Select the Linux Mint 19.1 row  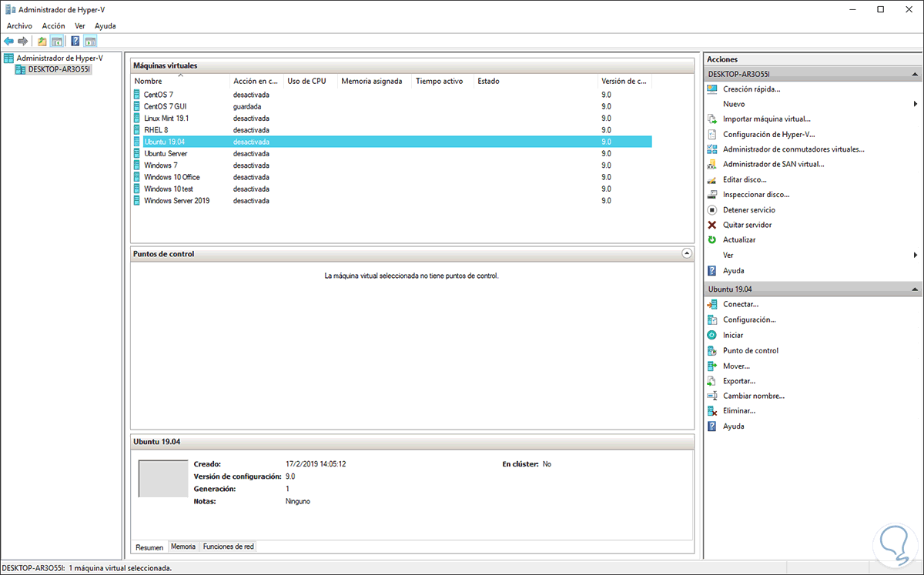pyautogui.click(x=391, y=119)
